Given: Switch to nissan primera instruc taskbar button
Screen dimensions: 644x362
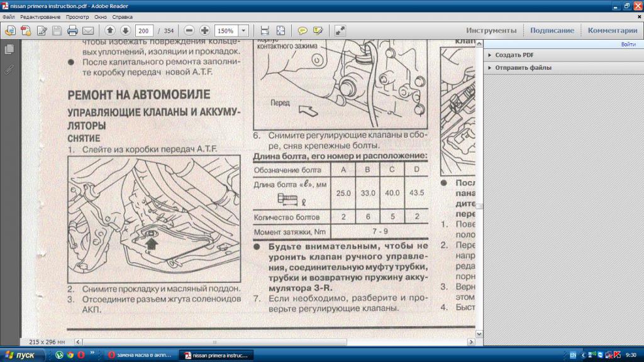Looking at the screenshot, I should (x=216, y=355).
